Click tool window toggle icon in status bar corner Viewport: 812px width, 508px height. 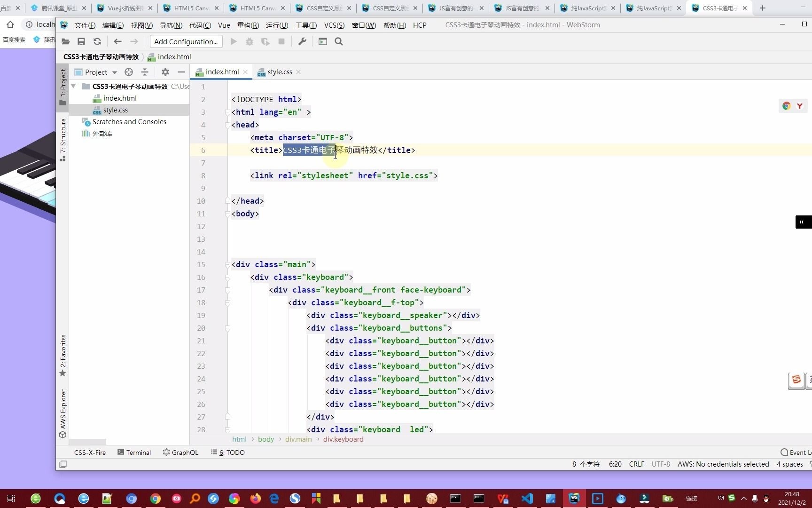pyautogui.click(x=63, y=464)
